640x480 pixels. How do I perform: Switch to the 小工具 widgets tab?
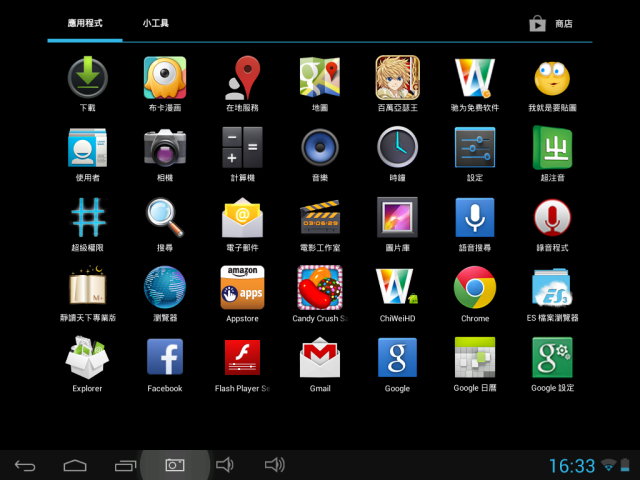click(x=156, y=23)
